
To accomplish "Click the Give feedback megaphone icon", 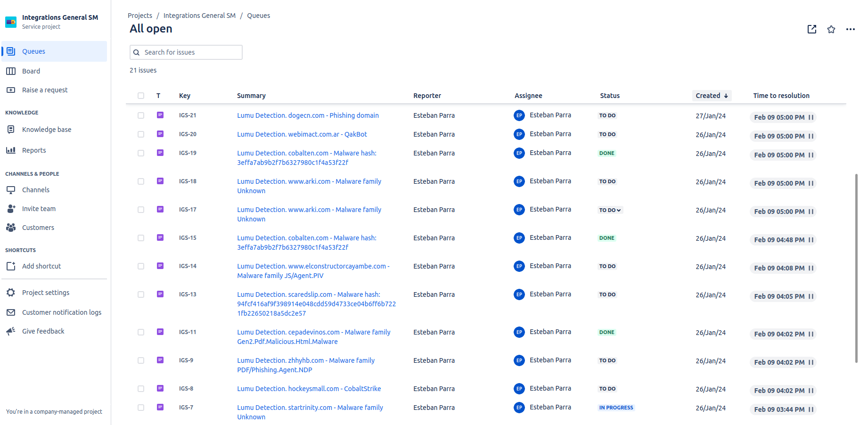I will [x=11, y=331].
